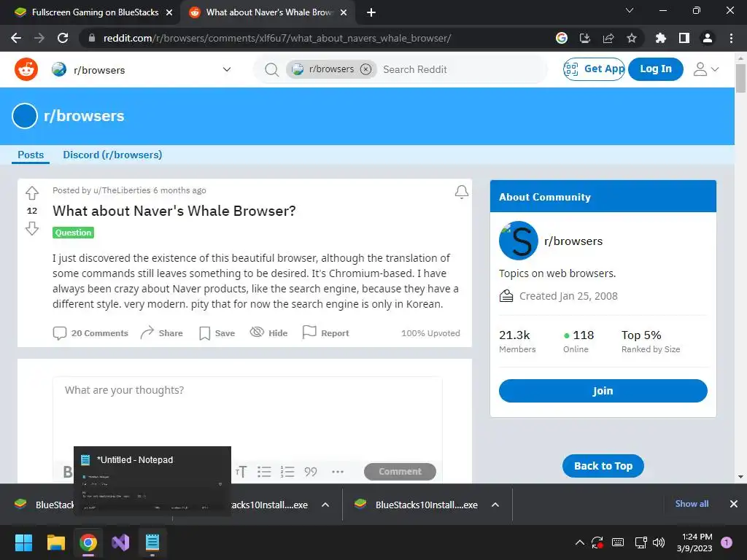
Task: Open the r/browsers community name in sidebar
Action: 573,241
